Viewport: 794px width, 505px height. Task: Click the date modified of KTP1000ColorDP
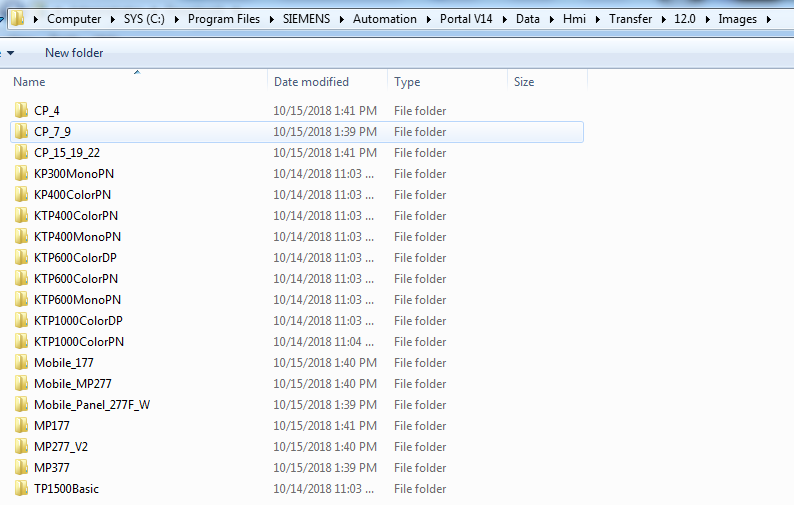[x=323, y=321]
